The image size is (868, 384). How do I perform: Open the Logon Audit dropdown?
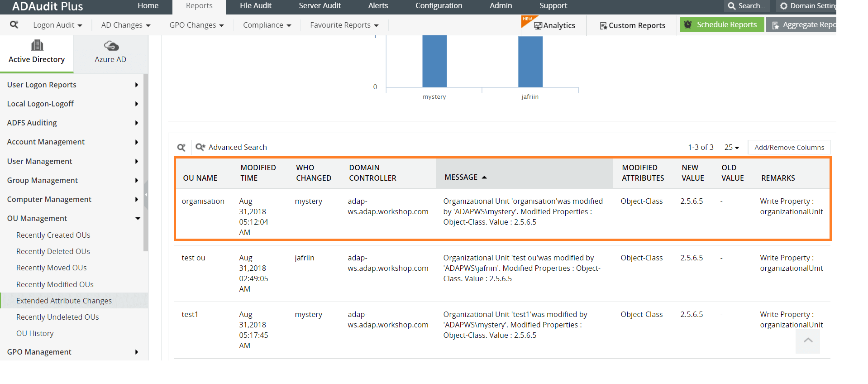(57, 25)
